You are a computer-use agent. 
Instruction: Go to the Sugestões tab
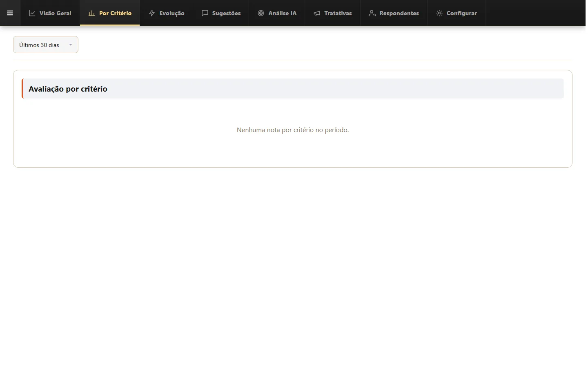221,13
